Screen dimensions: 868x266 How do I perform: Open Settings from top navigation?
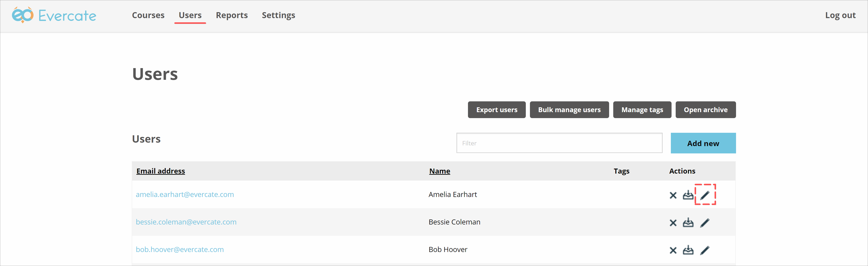click(278, 15)
